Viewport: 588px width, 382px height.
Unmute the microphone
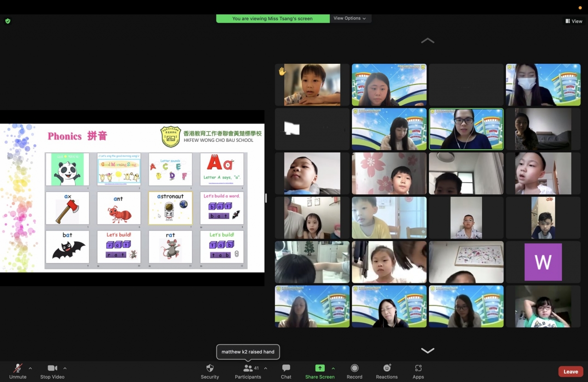(18, 371)
